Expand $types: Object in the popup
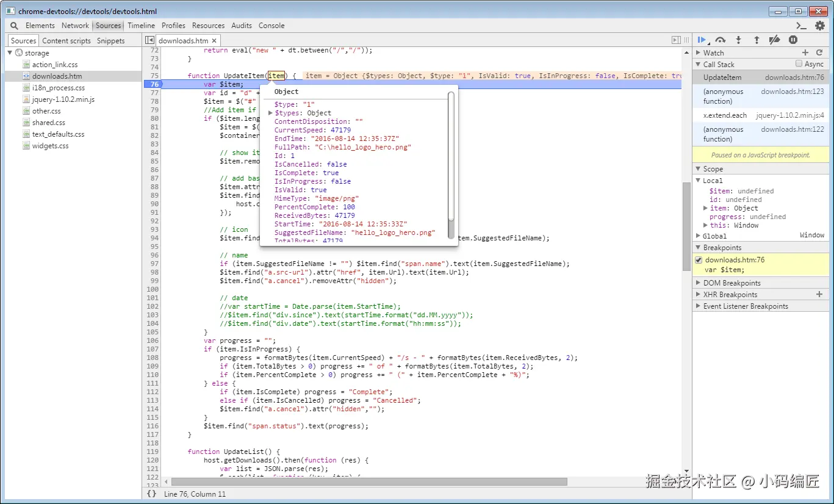834x504 pixels. [x=271, y=113]
